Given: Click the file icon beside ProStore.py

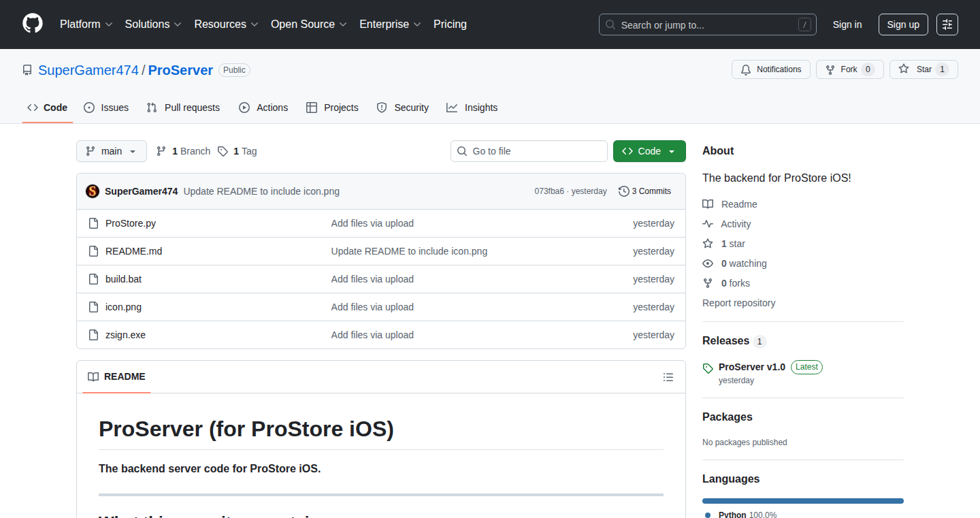Looking at the screenshot, I should click(93, 223).
